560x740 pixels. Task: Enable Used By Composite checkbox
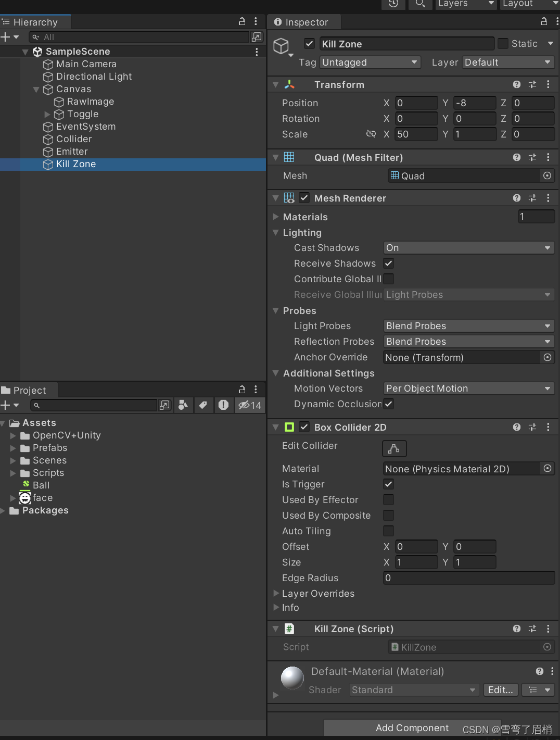pyautogui.click(x=389, y=515)
